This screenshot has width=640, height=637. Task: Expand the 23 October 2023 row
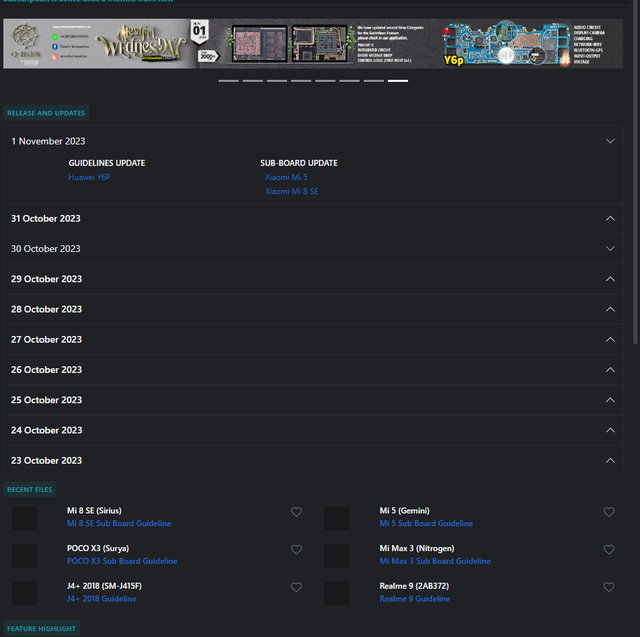610,460
